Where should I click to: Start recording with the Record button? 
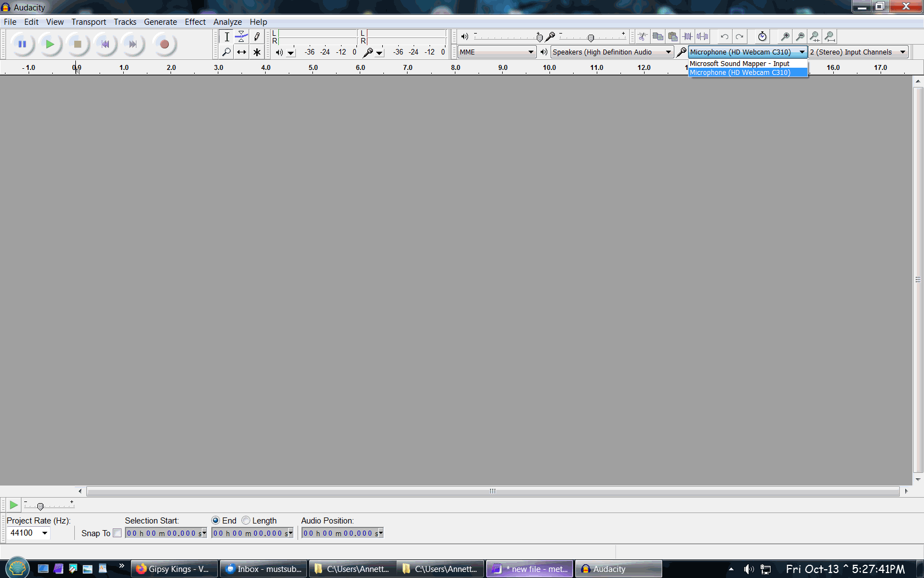164,44
